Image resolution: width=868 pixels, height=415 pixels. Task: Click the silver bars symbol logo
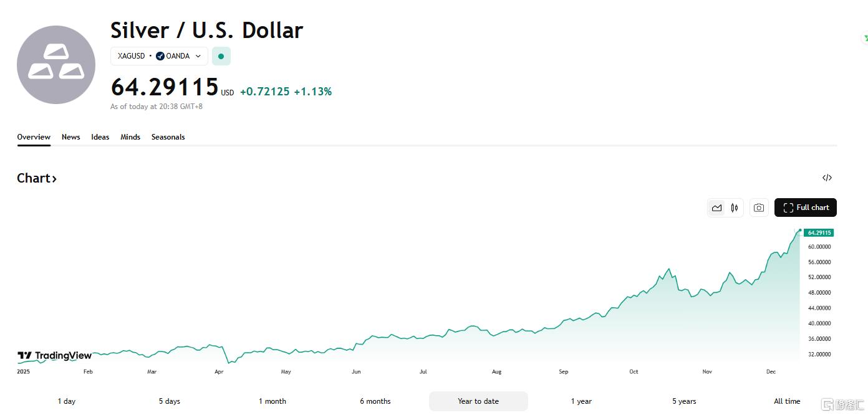56,65
